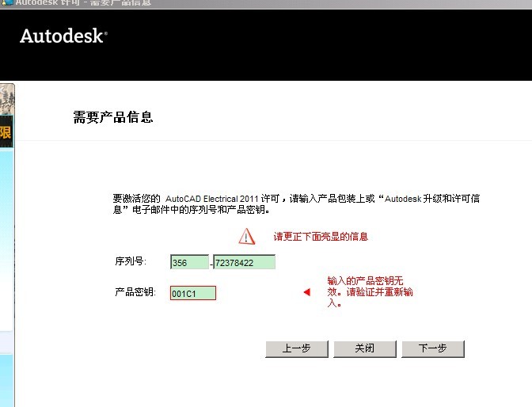This screenshot has width=532, height=407.
Task: Click the red arrow beside product key error
Action: pos(306,293)
